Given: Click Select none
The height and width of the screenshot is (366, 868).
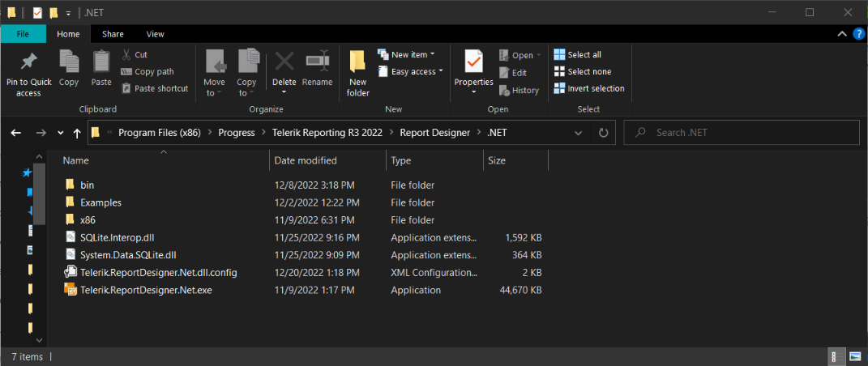Looking at the screenshot, I should 583,71.
